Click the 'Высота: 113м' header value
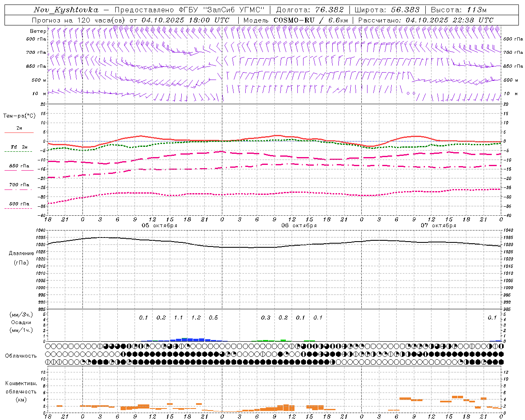 [x=459, y=10]
